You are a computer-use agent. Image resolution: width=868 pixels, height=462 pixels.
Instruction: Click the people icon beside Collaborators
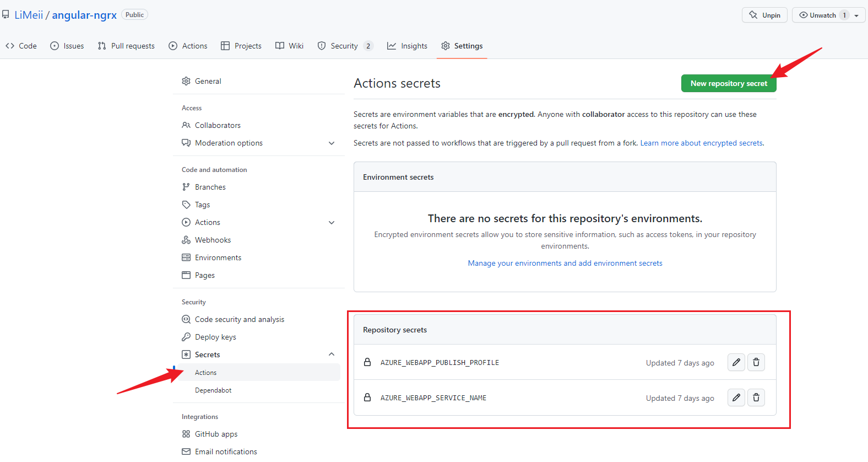[186, 125]
